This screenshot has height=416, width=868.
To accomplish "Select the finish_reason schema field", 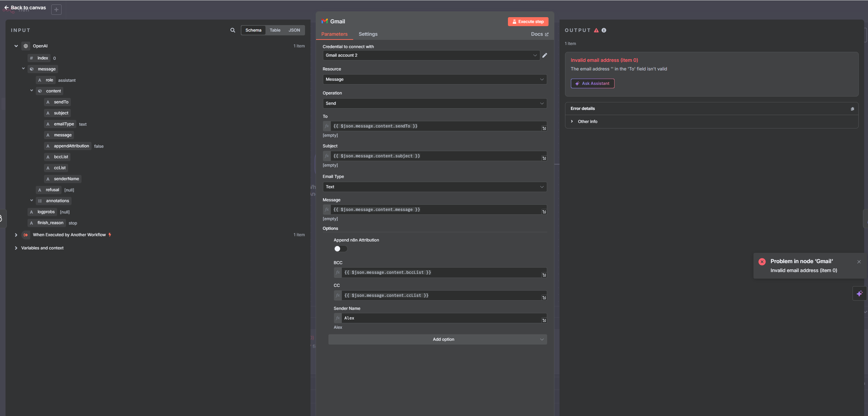I will click(47, 223).
